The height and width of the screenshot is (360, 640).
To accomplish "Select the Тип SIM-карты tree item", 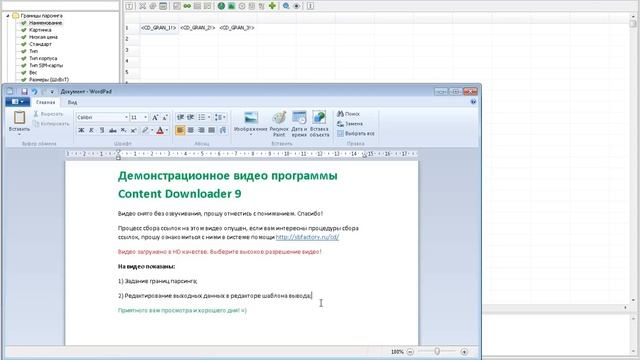I will [46, 65].
